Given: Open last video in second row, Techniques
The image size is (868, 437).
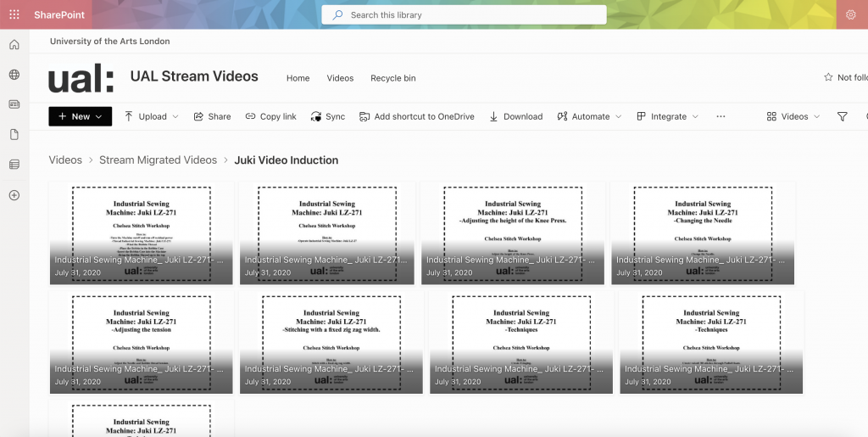Looking at the screenshot, I should (x=711, y=342).
